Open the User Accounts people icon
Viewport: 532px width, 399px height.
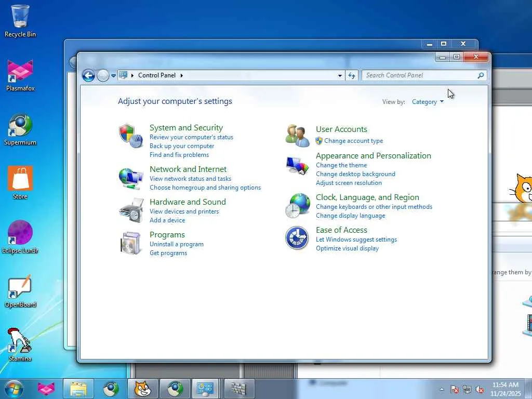click(x=297, y=136)
